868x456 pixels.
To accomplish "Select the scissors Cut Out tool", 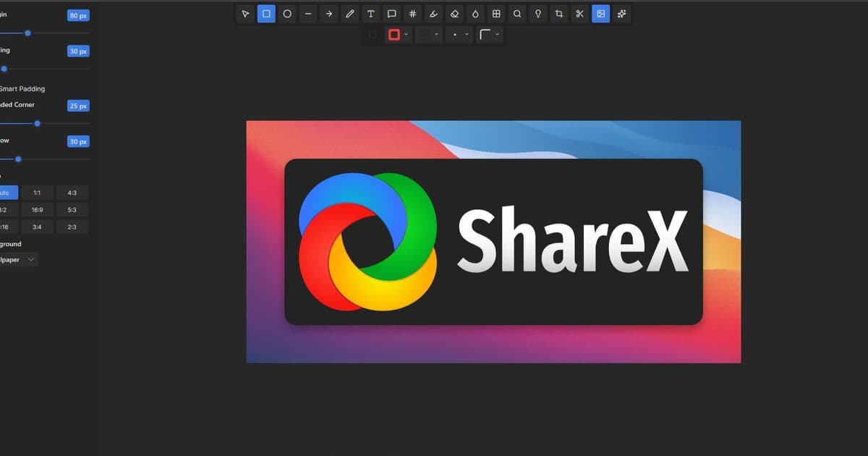I will 579,14.
